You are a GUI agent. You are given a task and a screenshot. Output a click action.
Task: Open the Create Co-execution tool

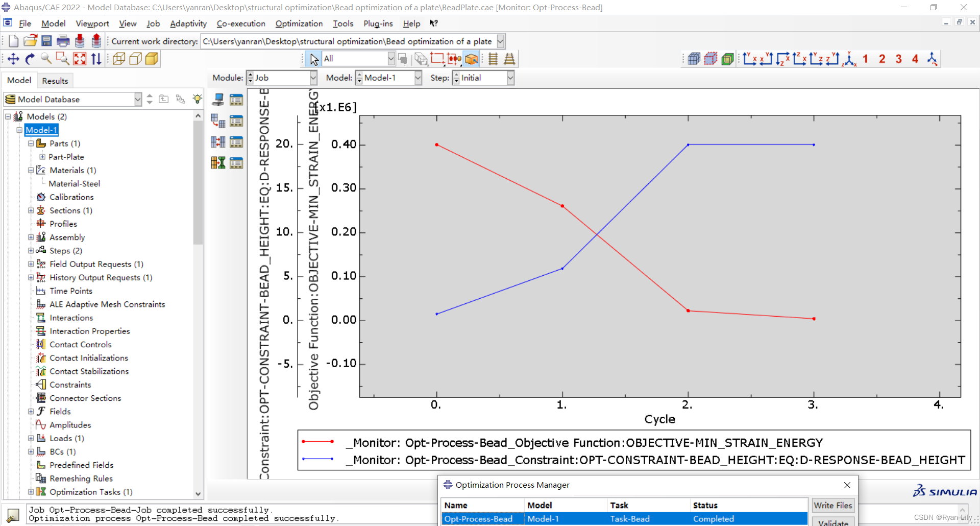(x=218, y=141)
